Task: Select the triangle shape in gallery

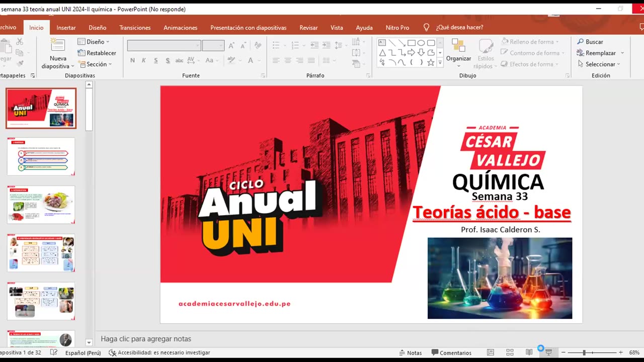Action: click(382, 53)
